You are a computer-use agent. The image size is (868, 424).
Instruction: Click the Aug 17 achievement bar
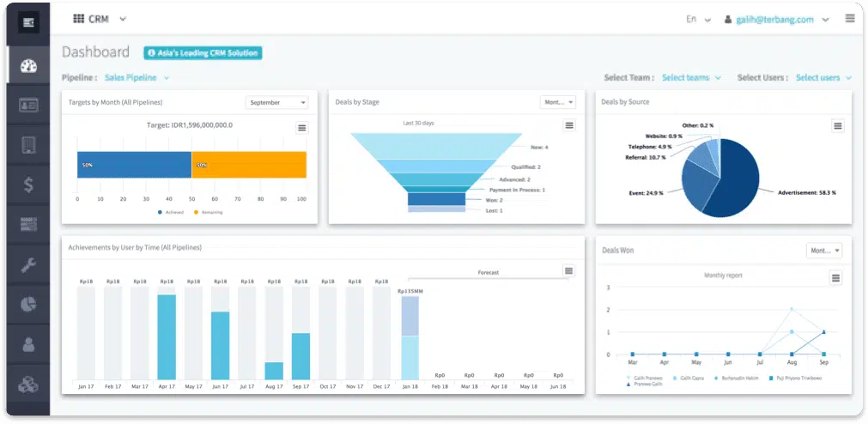[x=274, y=371]
